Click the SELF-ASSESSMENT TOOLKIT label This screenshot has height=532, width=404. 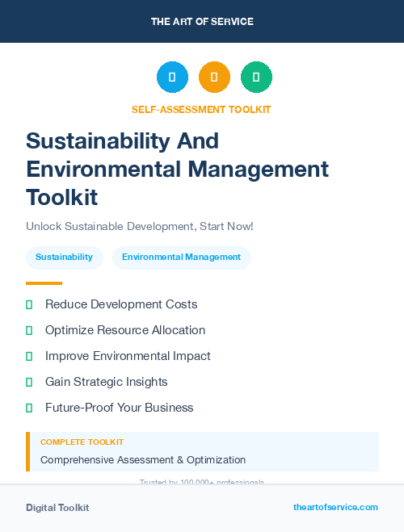[x=201, y=110]
